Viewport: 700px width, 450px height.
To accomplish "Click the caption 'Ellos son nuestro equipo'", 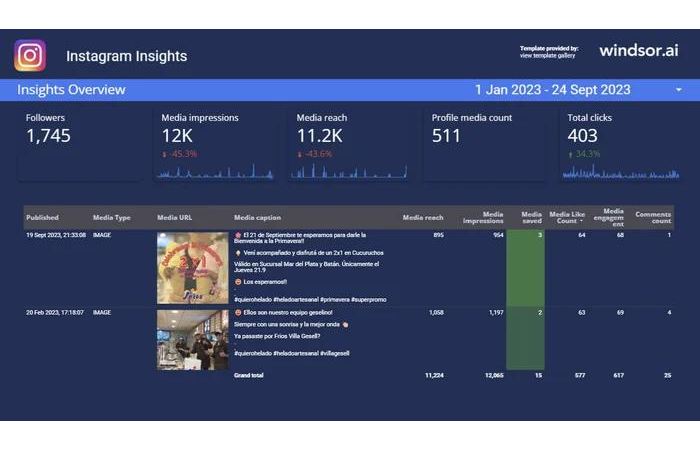I will 283,312.
